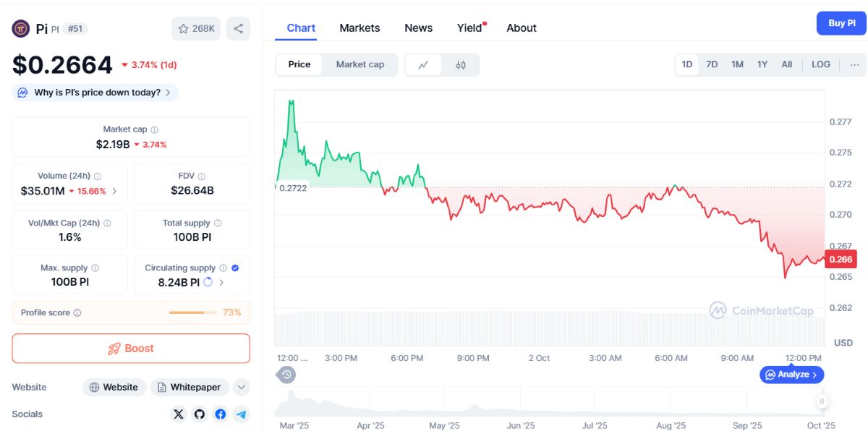Click the Buy PI button
Screen dimensions: 868x431
(x=841, y=23)
